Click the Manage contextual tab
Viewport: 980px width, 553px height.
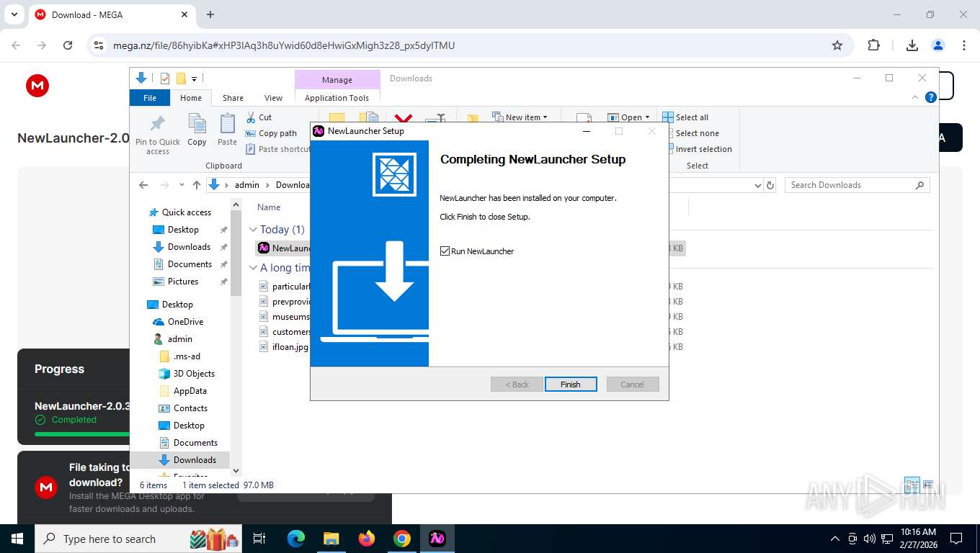tap(337, 80)
